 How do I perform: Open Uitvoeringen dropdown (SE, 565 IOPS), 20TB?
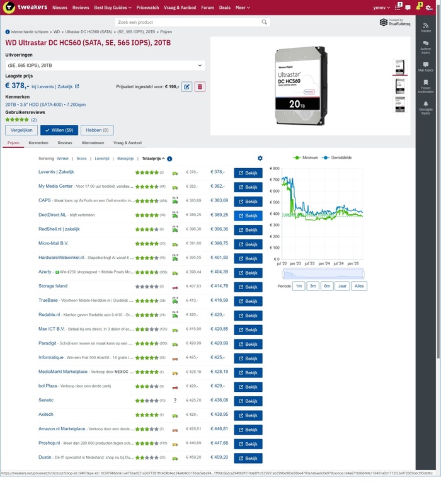pyautogui.click(x=105, y=66)
